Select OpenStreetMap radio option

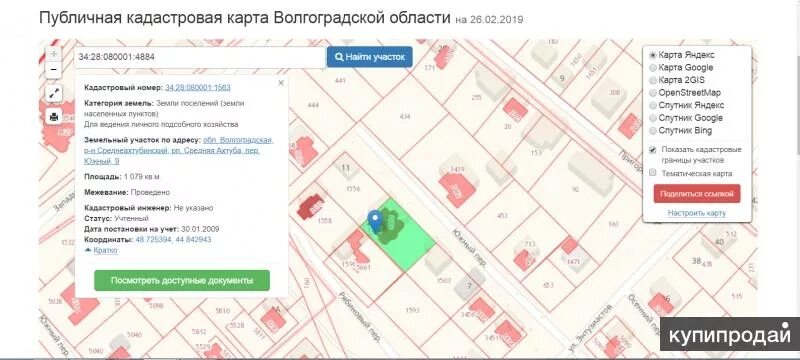tap(653, 93)
